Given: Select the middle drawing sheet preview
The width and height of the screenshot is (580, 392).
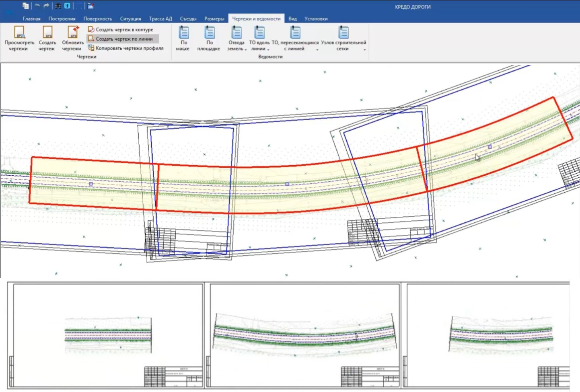Looking at the screenshot, I should [305, 336].
